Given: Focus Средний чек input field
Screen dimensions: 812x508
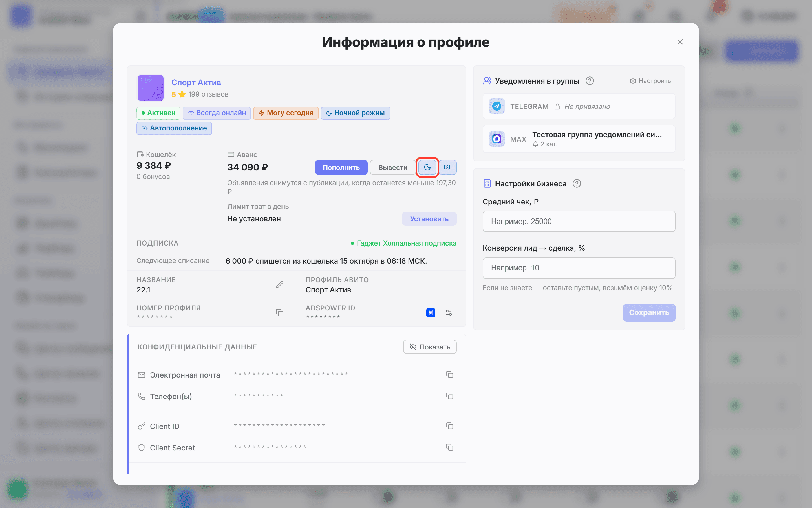Looking at the screenshot, I should click(x=579, y=221).
